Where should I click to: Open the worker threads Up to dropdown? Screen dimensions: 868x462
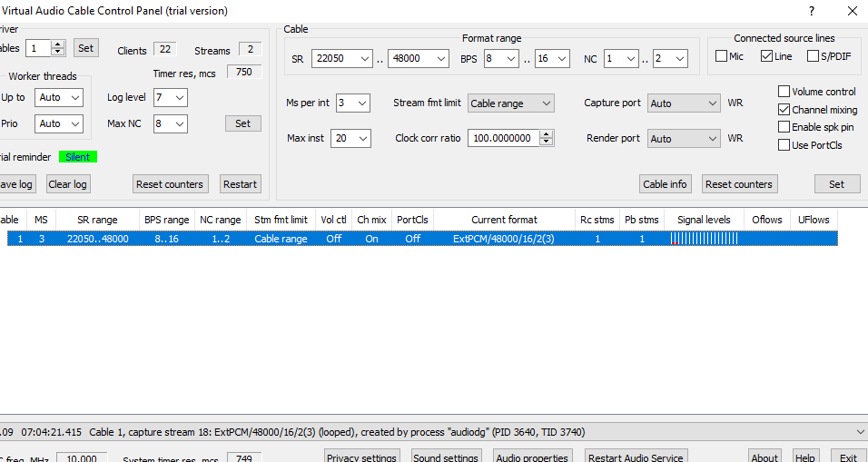(59, 97)
